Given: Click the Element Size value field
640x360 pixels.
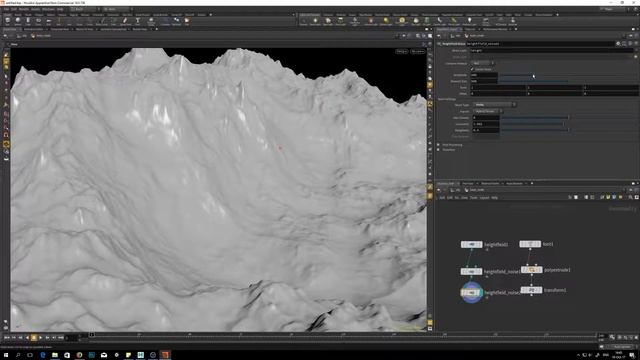Looking at the screenshot, I should click(484, 81).
